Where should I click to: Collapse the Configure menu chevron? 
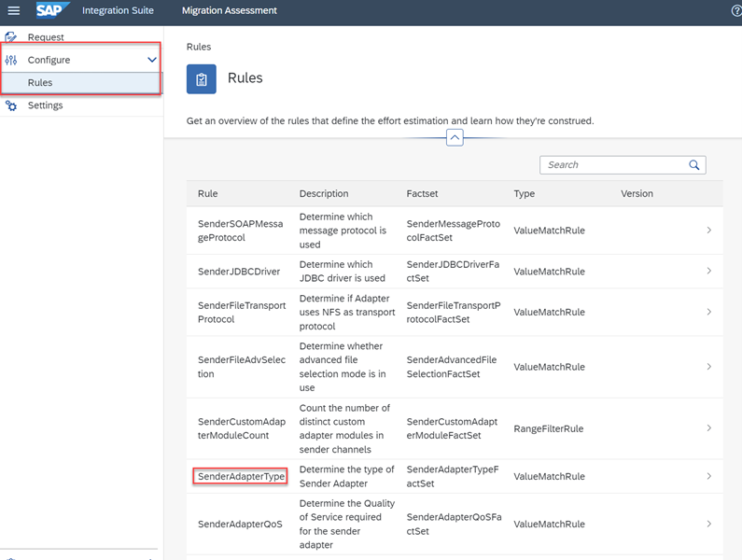pyautogui.click(x=152, y=60)
